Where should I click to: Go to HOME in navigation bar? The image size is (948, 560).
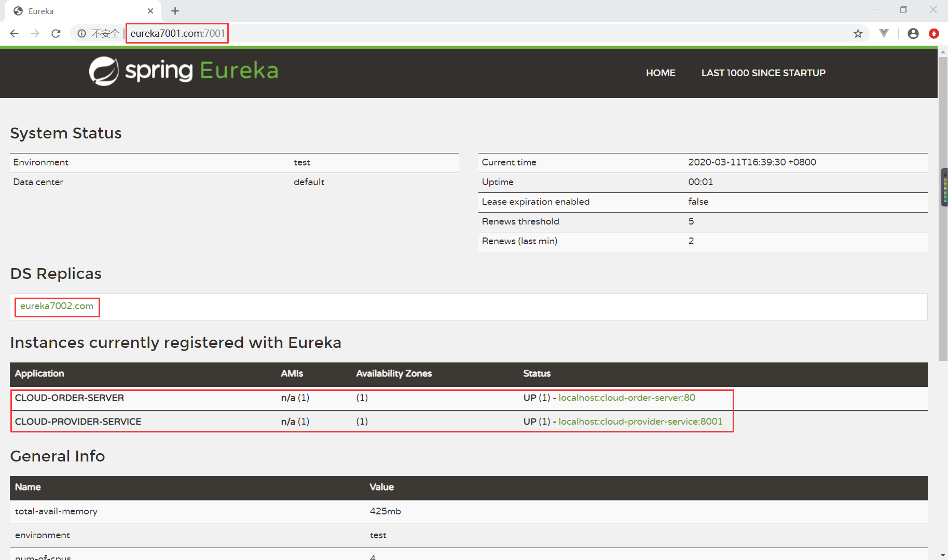point(660,73)
